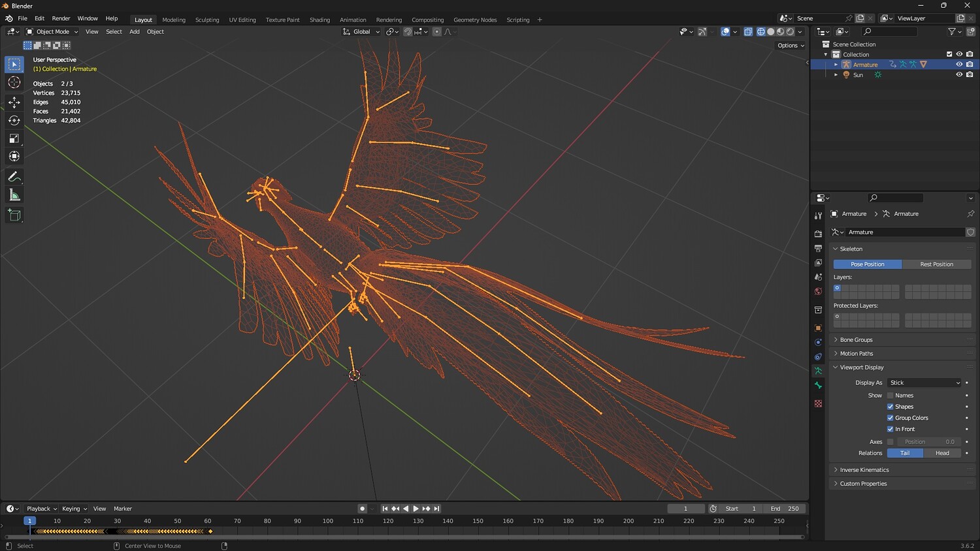Select the Rotate tool
The height and width of the screenshot is (551, 980).
(x=14, y=120)
